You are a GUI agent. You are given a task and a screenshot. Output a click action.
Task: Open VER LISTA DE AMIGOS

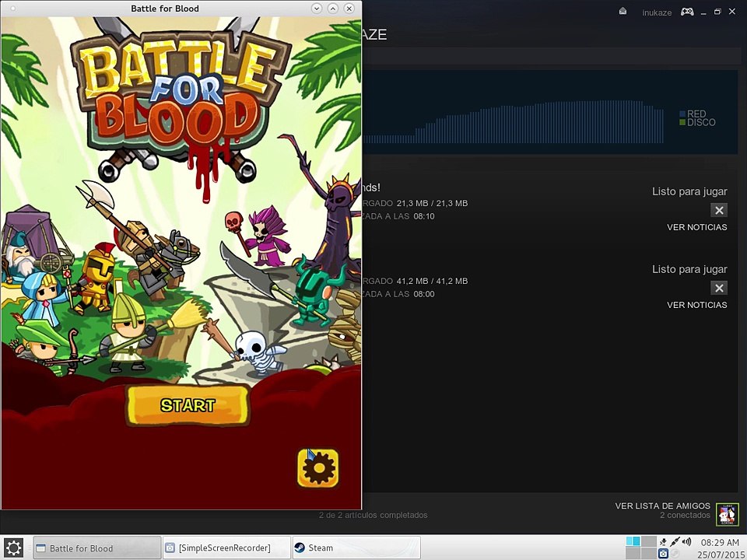point(662,506)
